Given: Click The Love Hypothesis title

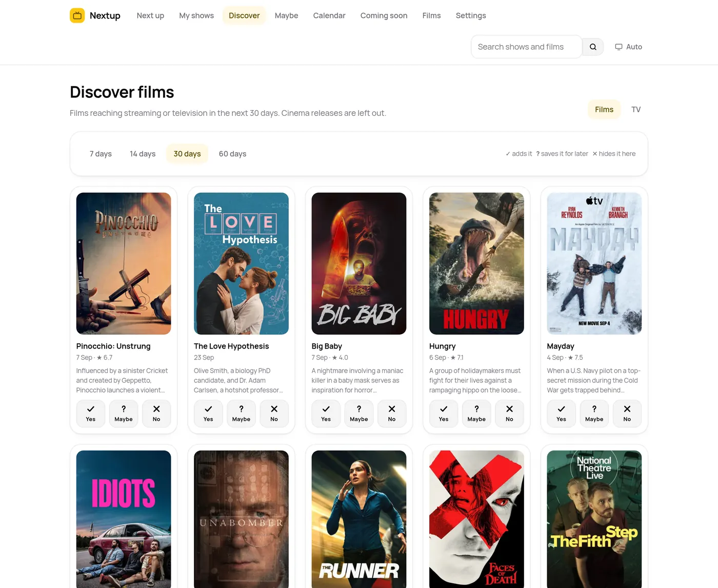Looking at the screenshot, I should 231,346.
